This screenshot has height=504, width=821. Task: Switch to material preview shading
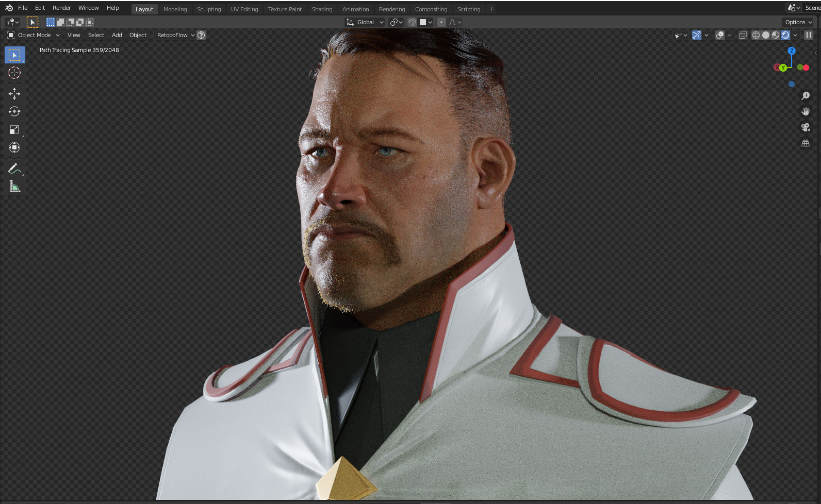pyautogui.click(x=776, y=35)
